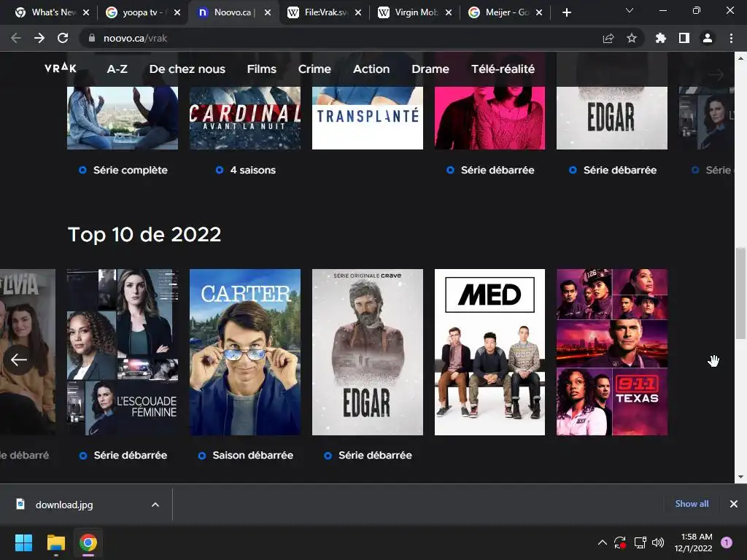Open the Cardinal Avant la nuit thumbnail
747x560 pixels.
click(x=245, y=117)
